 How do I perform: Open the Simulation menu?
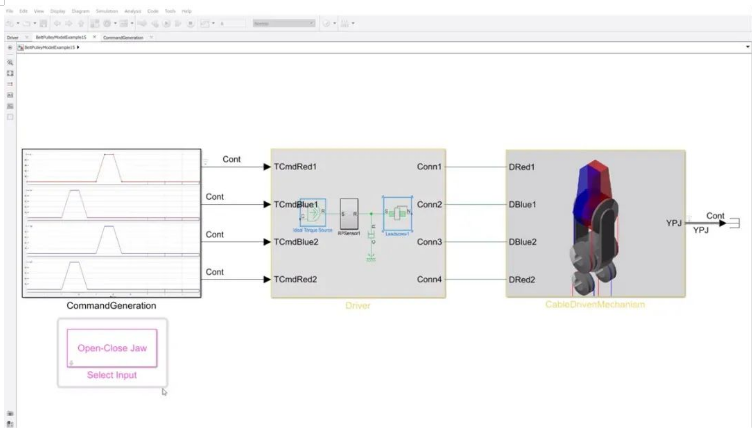pyautogui.click(x=106, y=11)
